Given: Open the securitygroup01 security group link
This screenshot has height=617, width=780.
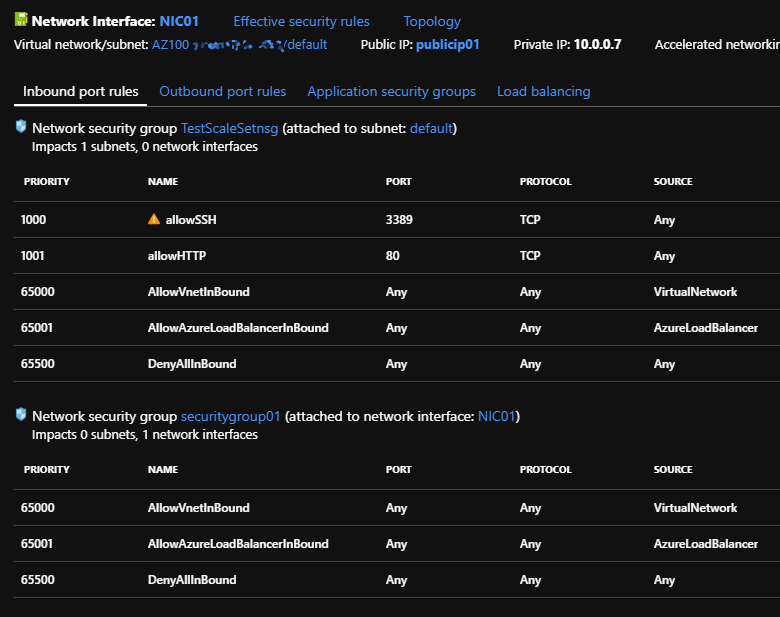Looking at the screenshot, I should [x=230, y=416].
